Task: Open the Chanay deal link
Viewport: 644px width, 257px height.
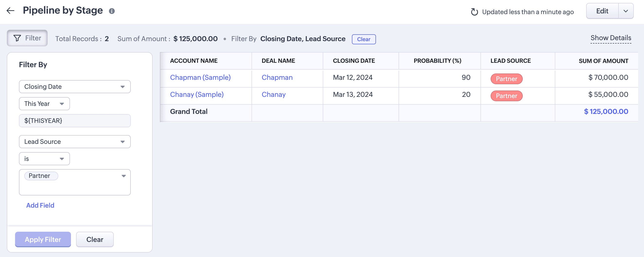Action: tap(273, 95)
